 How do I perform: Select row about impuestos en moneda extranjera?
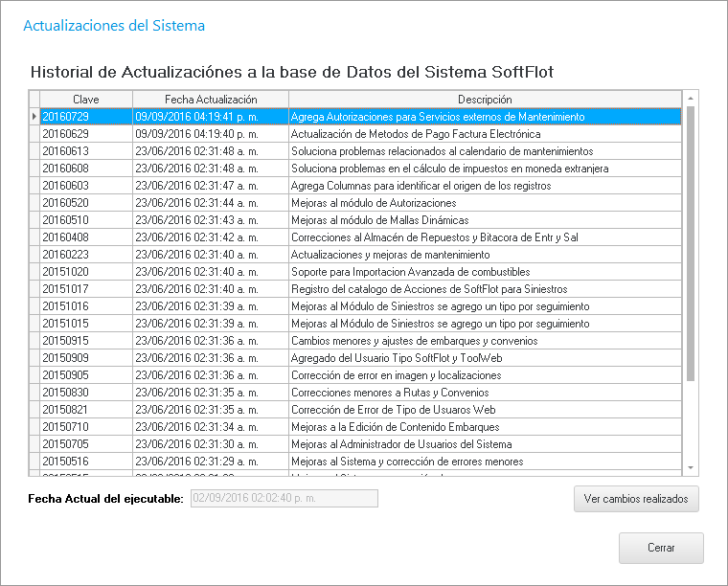pos(448,169)
